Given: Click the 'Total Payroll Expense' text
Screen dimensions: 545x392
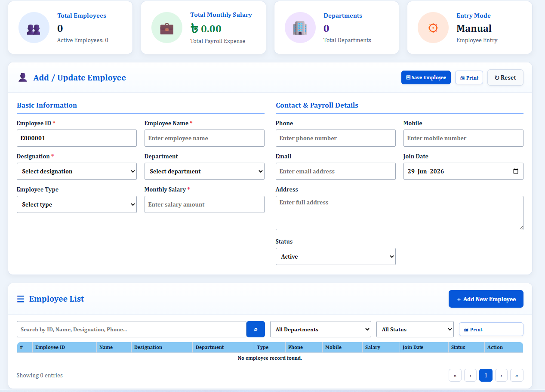Looking at the screenshot, I should coord(218,41).
